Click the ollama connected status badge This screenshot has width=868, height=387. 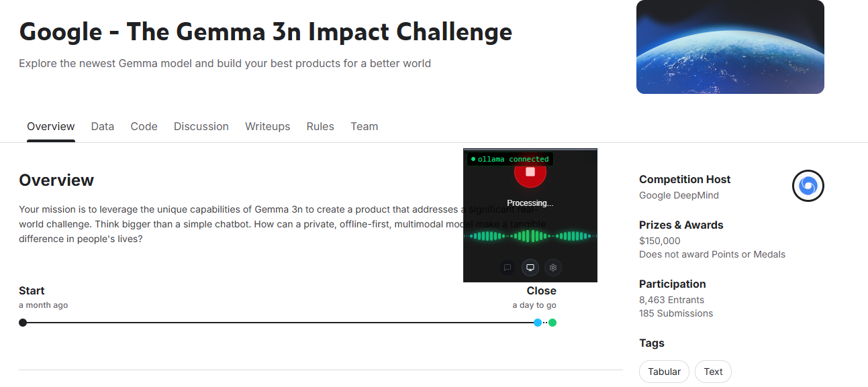510,159
